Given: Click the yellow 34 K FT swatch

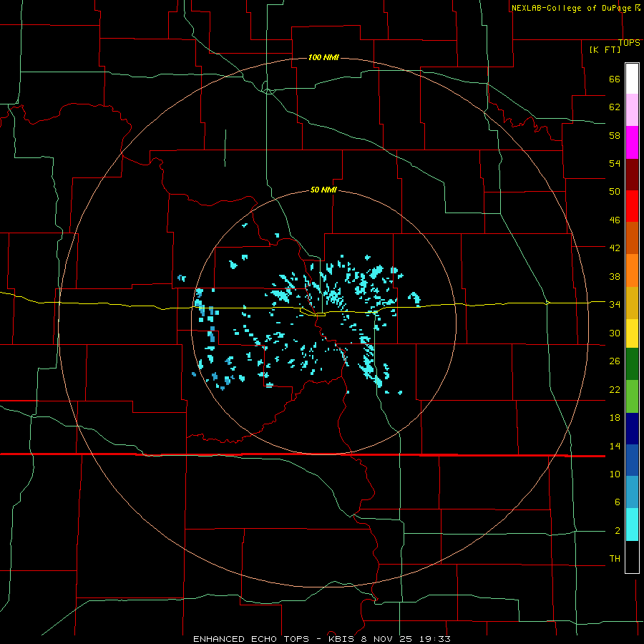Looking at the screenshot, I should [632, 333].
